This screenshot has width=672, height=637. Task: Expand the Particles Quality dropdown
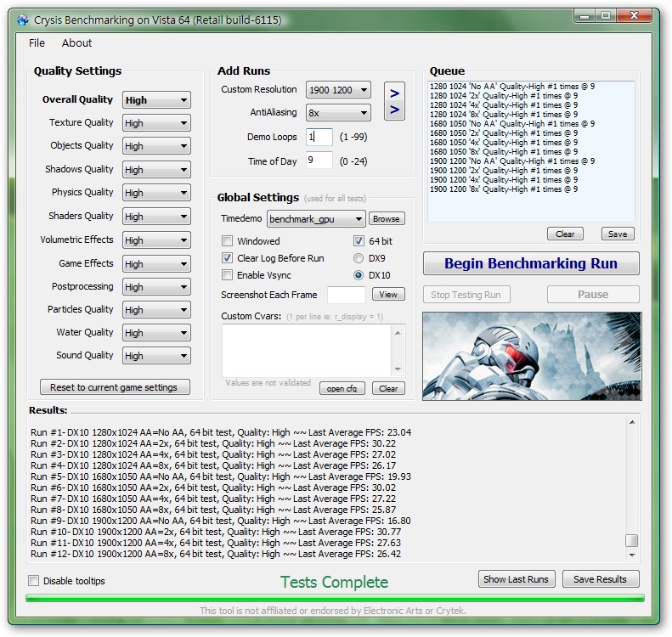point(156,310)
